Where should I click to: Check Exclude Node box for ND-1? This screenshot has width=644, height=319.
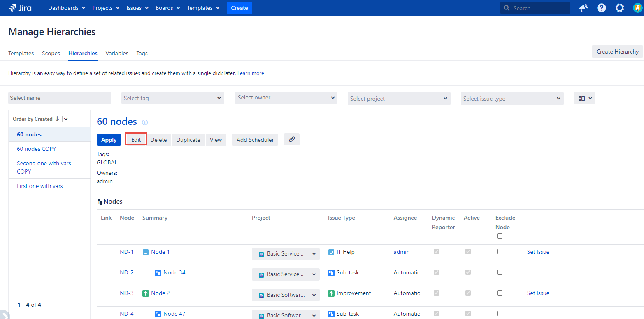[x=500, y=252]
